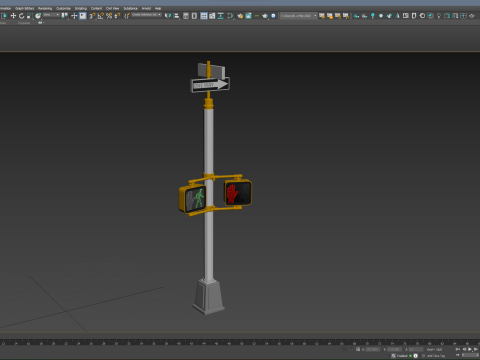Toggle Spinner Snap
Image resolution: width=480 pixels, height=360 pixels.
(x=117, y=16)
